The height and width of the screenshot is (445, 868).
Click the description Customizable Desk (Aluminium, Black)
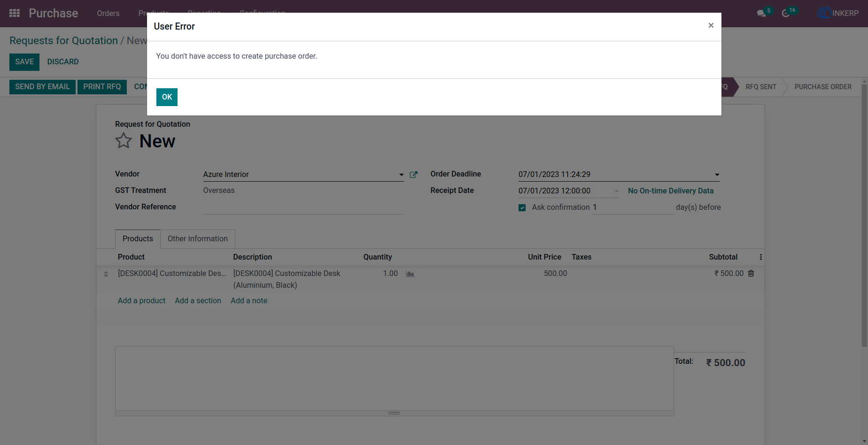tap(287, 279)
